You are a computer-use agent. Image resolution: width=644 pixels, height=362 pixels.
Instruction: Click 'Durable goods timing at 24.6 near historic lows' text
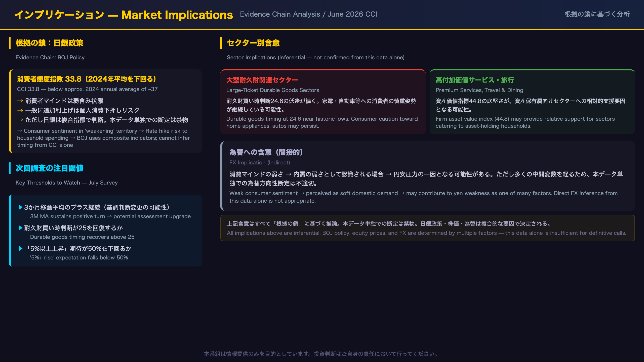coord(322,122)
